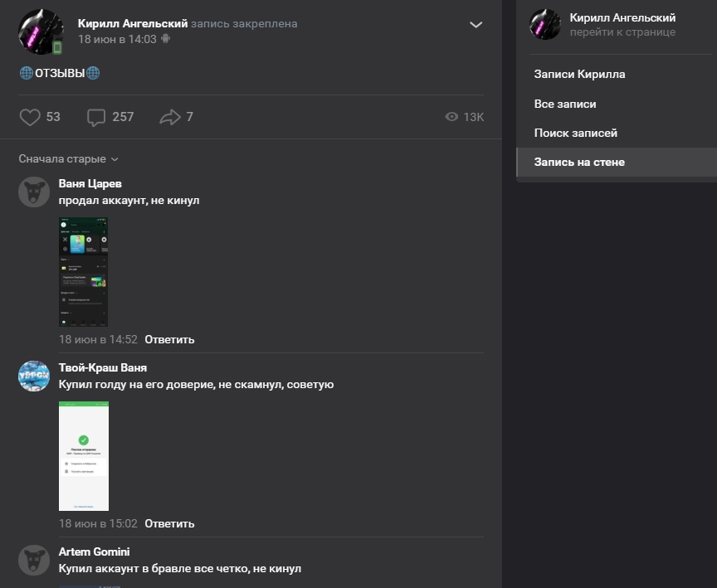Click перейти к странице link
717x588 pixels.
(x=622, y=32)
